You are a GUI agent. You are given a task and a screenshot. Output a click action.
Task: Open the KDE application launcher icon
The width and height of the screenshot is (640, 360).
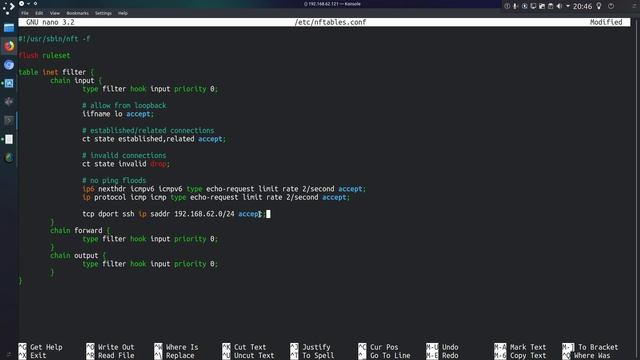[8, 8]
